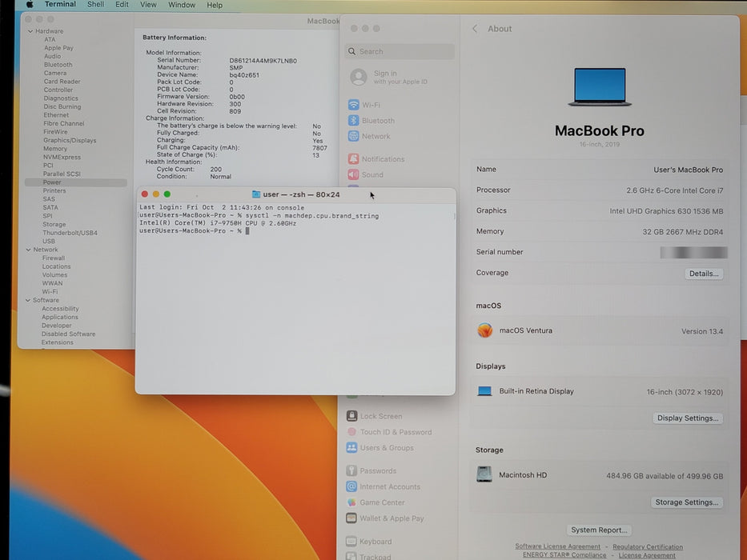Screen dimensions: 747x560
Task: Collapse the Network section in System Information
Action: tap(28, 249)
